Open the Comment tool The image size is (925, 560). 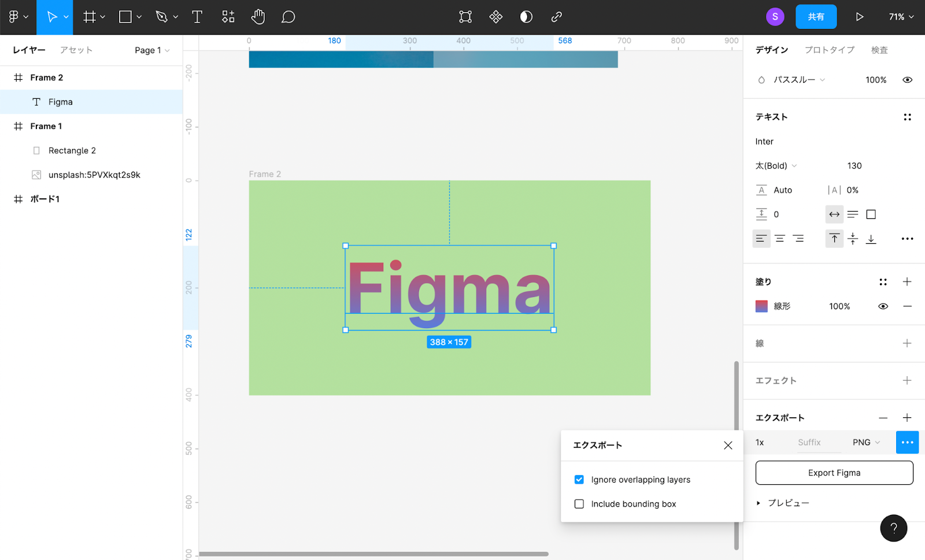point(287,17)
